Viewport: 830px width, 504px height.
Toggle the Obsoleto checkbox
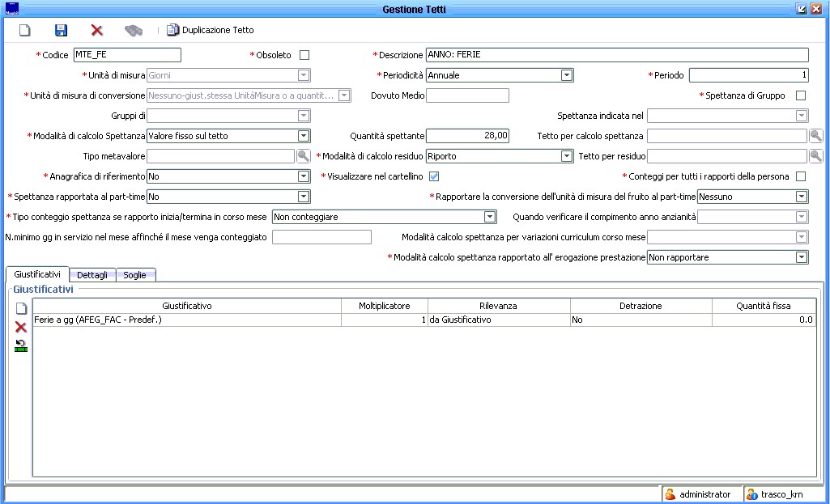point(304,55)
